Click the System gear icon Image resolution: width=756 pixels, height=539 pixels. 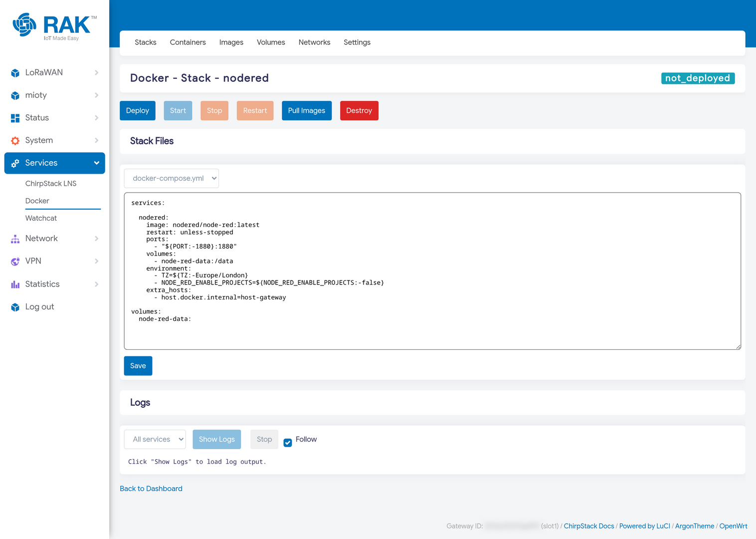[x=15, y=141]
